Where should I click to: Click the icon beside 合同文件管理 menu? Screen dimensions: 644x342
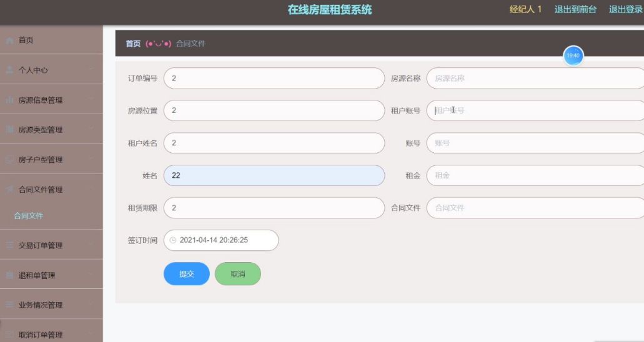pos(9,189)
